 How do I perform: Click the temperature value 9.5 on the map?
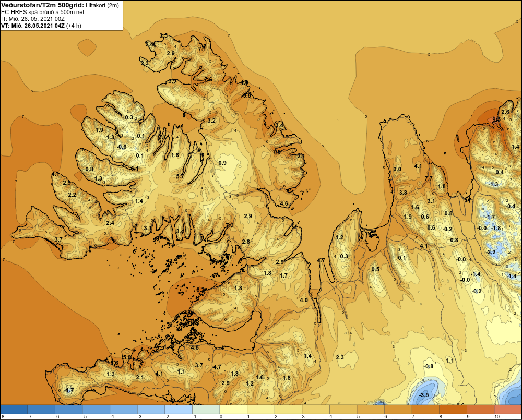pyautogui.click(x=496, y=119)
